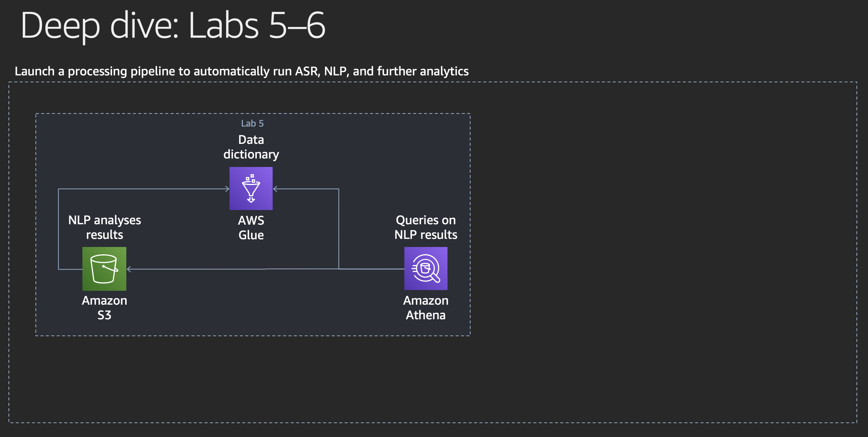Viewport: 868px width, 437px height.
Task: Select the "Lab 5" group label
Action: pyautogui.click(x=252, y=123)
